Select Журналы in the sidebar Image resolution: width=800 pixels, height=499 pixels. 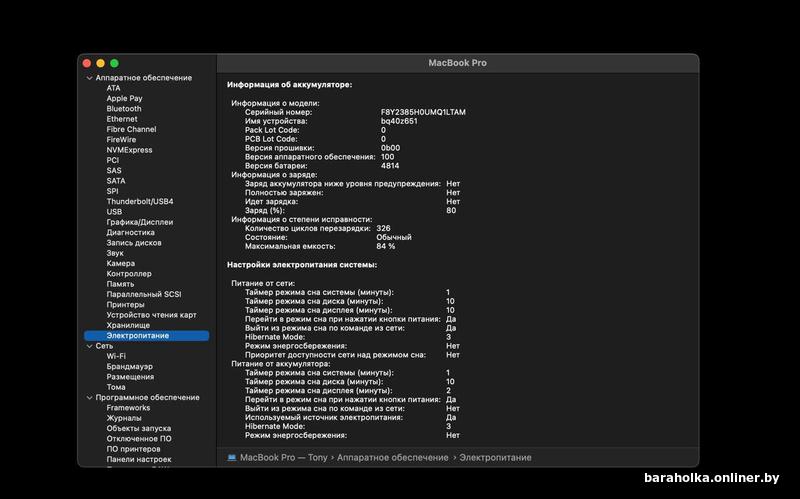124,418
